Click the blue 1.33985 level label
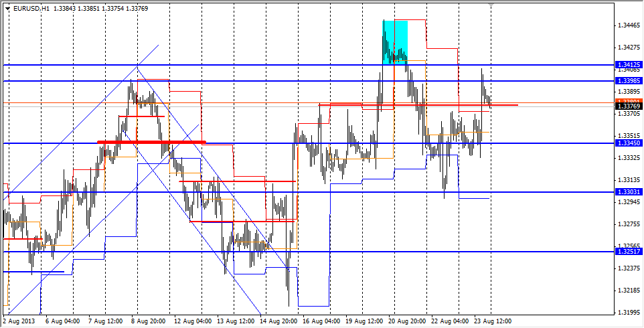Screen dimensions: 644x328 [629, 81]
